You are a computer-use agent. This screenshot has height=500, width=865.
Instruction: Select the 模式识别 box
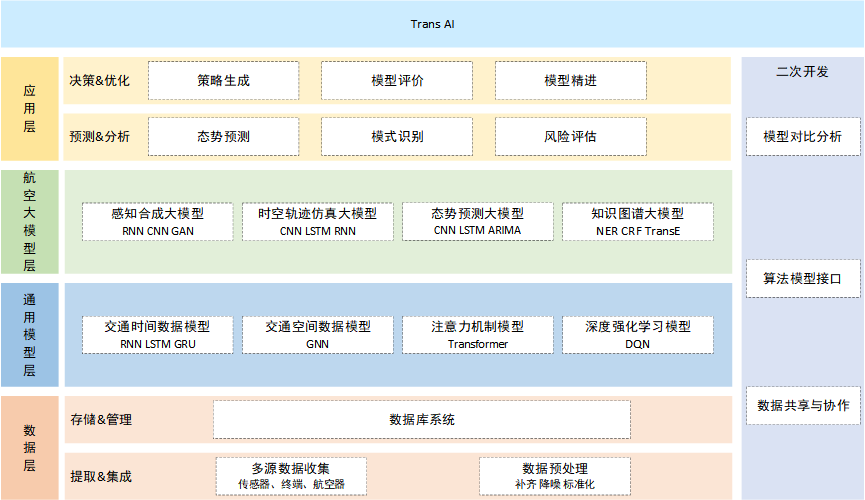coord(397,136)
